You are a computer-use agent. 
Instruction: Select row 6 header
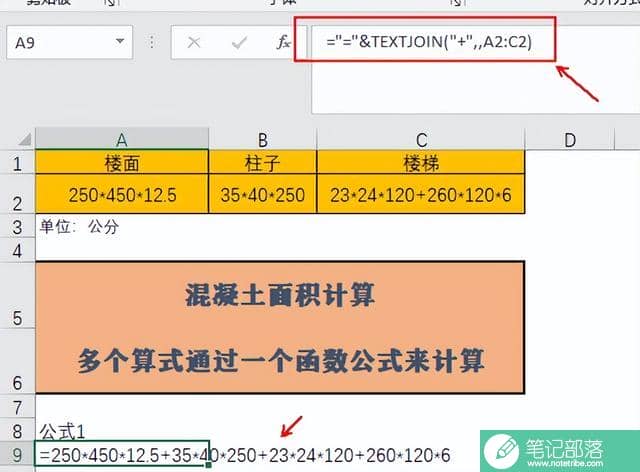(x=17, y=361)
